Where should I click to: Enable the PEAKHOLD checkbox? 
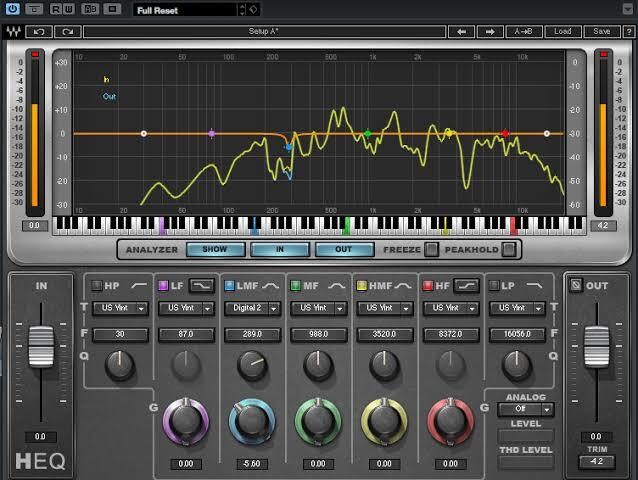[509, 249]
